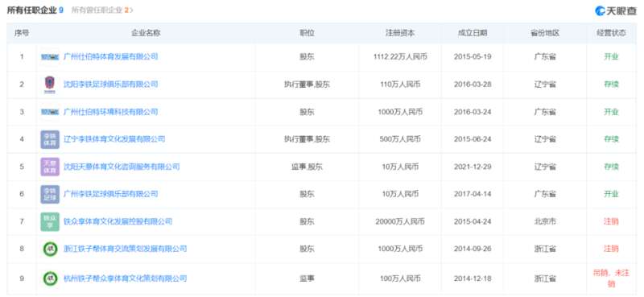Click green logo of 铁众享体育文化发展控股

click(x=50, y=222)
